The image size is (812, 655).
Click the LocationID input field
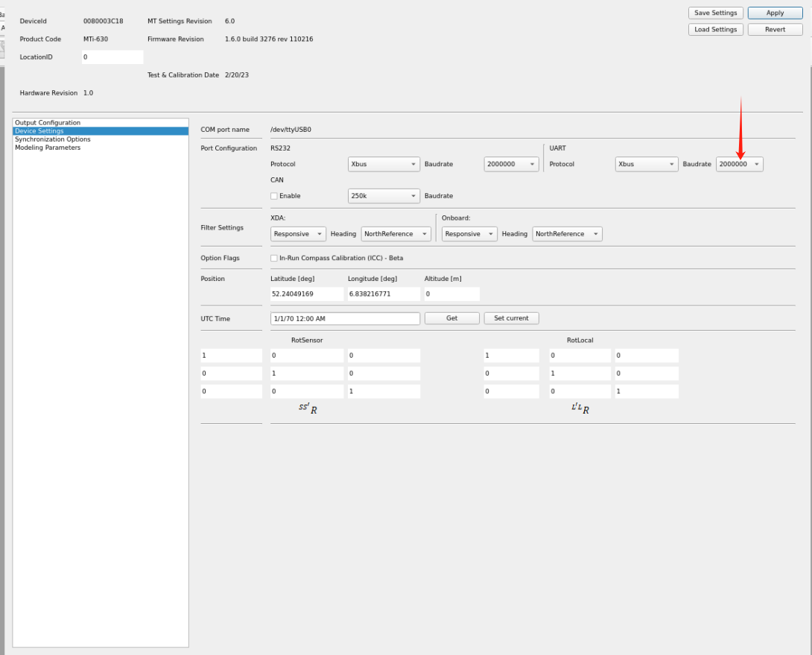[x=112, y=57]
